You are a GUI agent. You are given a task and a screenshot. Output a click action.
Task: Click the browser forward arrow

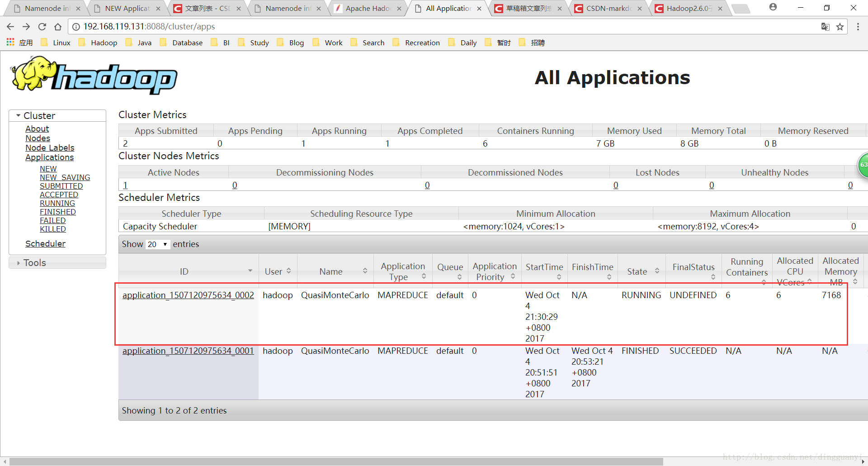click(x=26, y=27)
